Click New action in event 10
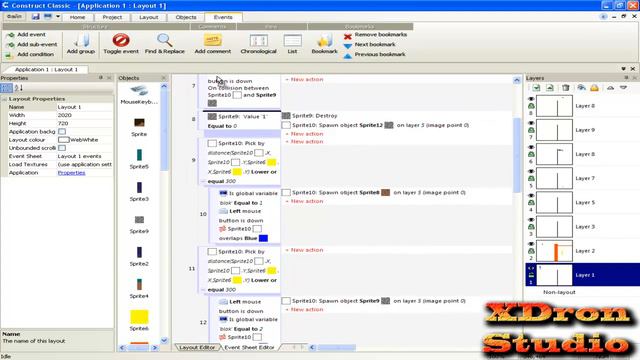The height and width of the screenshot is (360, 640). (304, 201)
